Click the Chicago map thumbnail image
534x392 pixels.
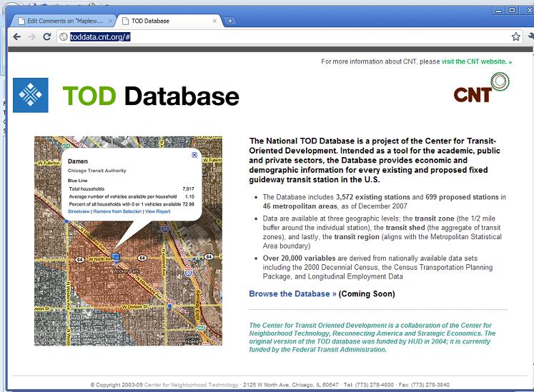[x=128, y=241]
